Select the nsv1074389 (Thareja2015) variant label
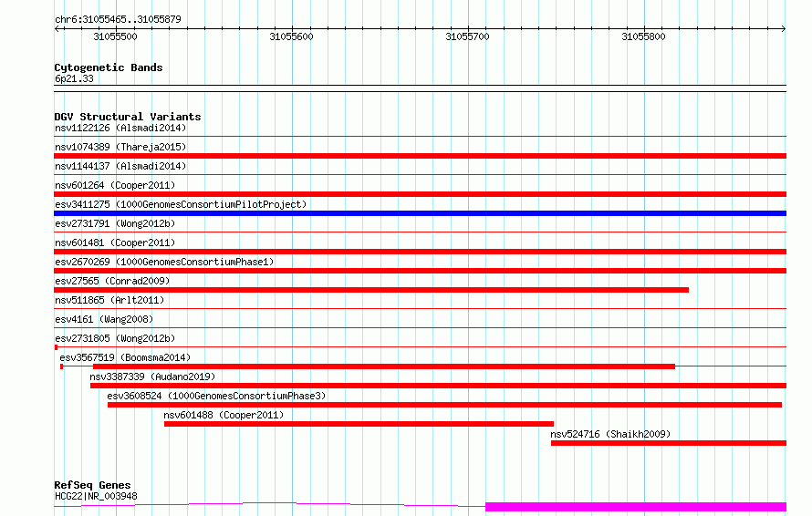Viewport: 812px width, 516px height. (120, 147)
